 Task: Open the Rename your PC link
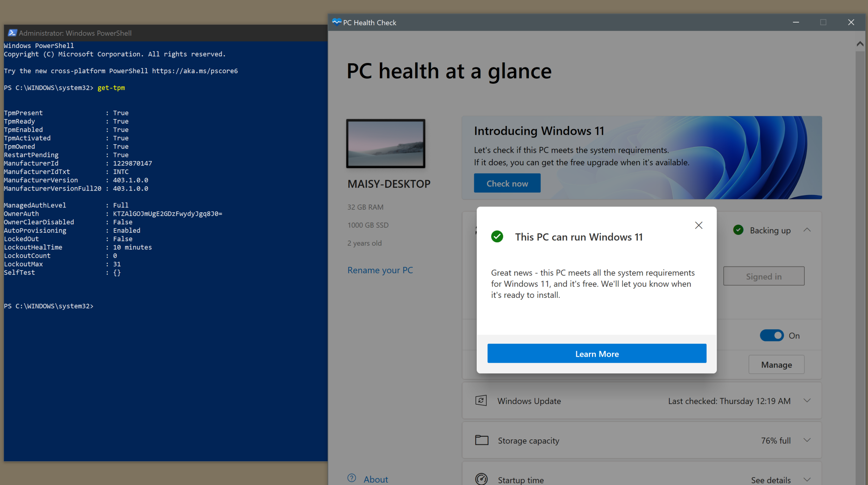pos(380,270)
